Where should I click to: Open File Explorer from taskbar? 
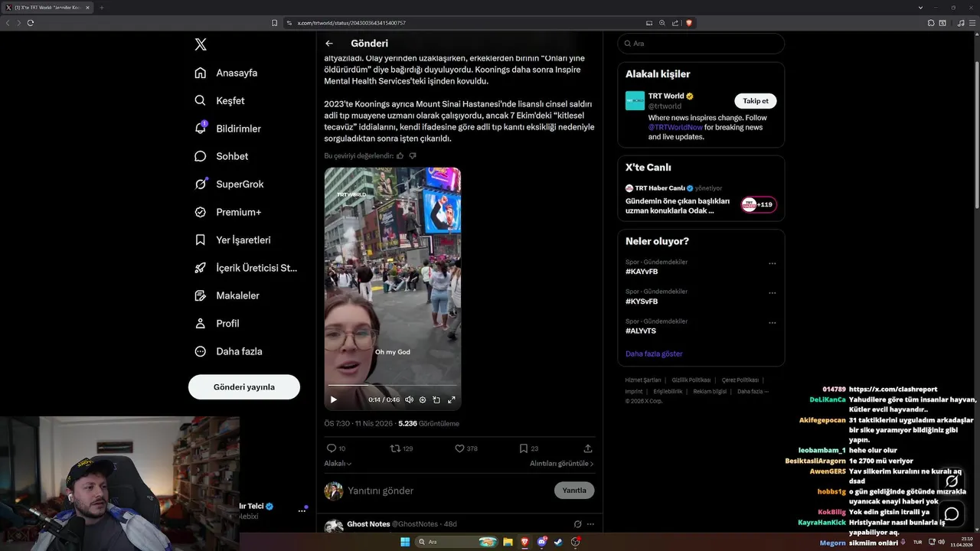[508, 542]
